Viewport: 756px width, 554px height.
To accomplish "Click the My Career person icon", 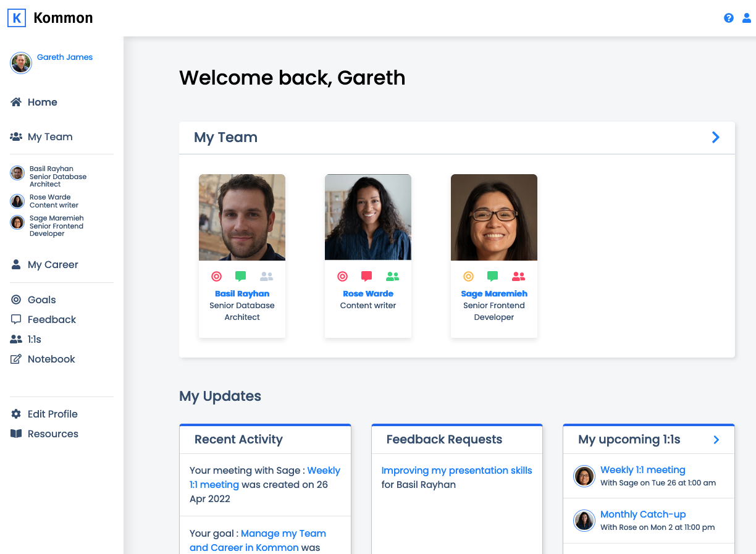I will (x=16, y=264).
